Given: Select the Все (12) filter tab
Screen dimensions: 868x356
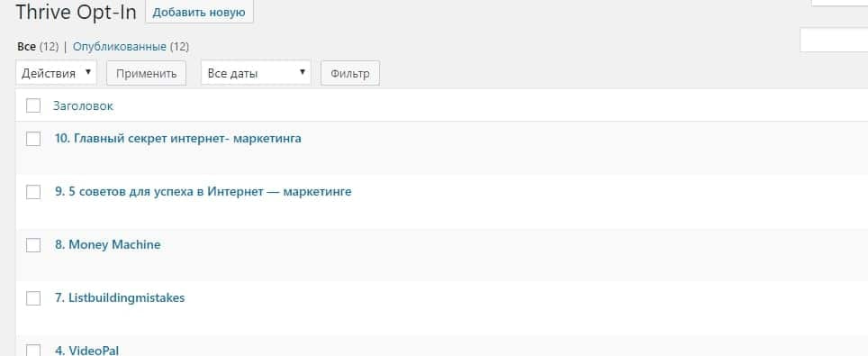Looking at the screenshot, I should coord(38,47).
